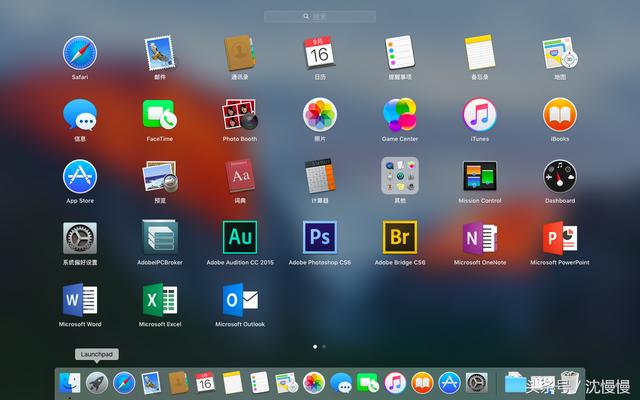
Task: Launch Game Center
Action: coord(400,115)
